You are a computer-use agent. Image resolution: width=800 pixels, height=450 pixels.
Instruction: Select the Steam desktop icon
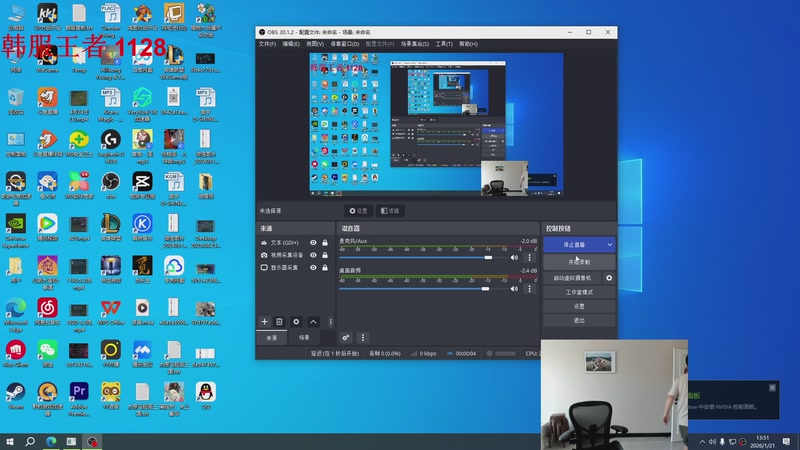pos(15,395)
